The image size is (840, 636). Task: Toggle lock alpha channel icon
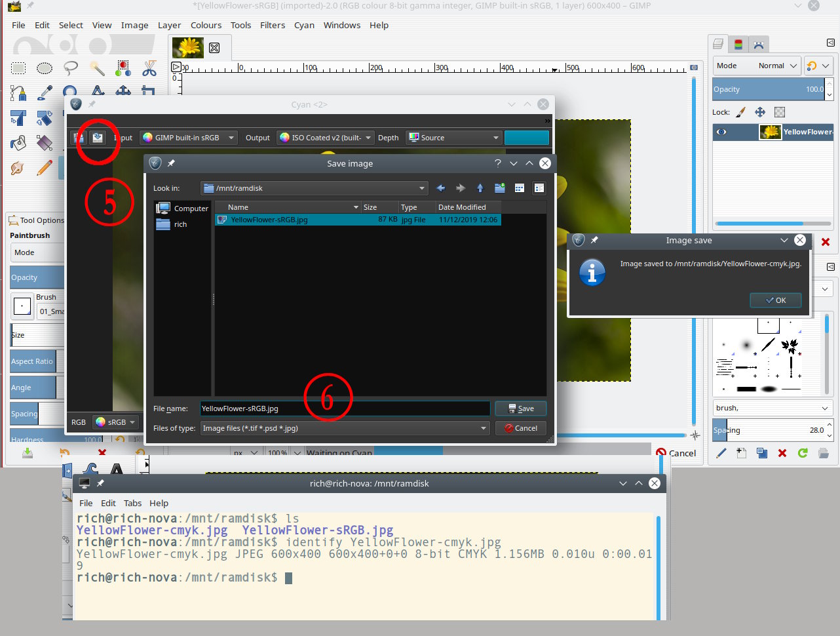(x=780, y=112)
